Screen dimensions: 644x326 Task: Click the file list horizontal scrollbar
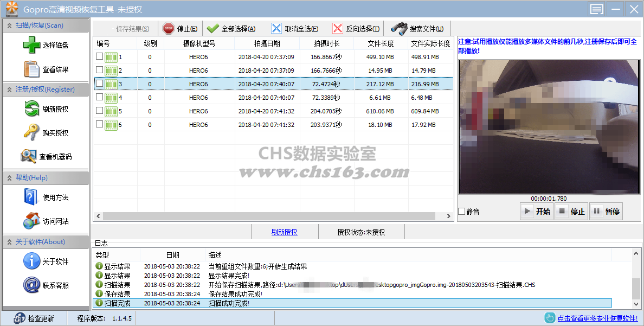point(269,216)
